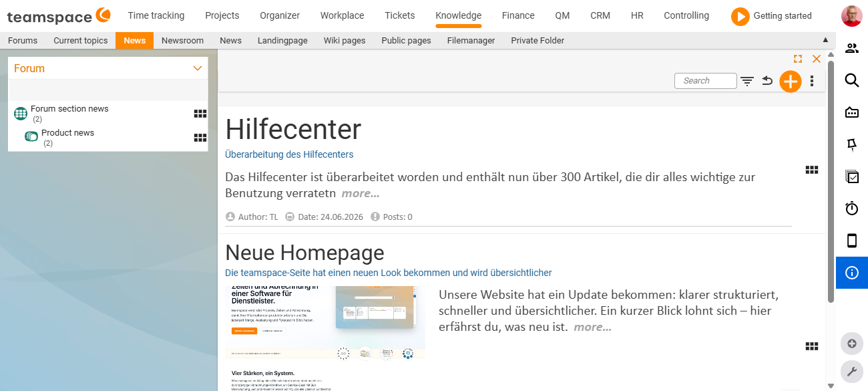
Task: Open the Time tracking menu
Action: pos(156,15)
